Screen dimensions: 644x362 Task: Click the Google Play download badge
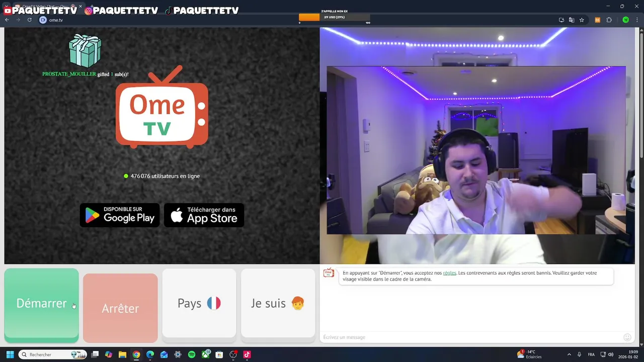click(x=120, y=215)
